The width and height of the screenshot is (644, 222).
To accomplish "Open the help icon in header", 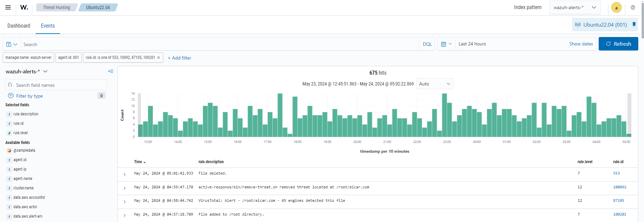I will [x=633, y=7].
